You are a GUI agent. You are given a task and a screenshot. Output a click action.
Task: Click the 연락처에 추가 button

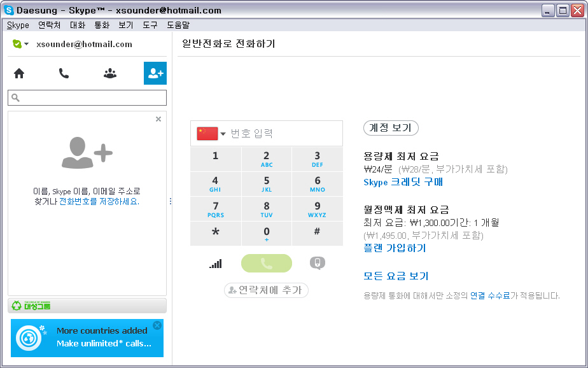266,290
